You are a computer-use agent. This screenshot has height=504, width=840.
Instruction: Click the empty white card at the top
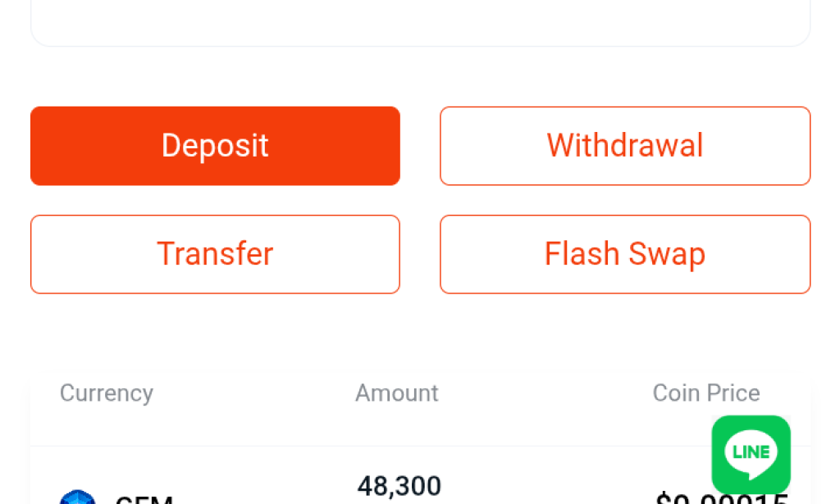point(420,22)
